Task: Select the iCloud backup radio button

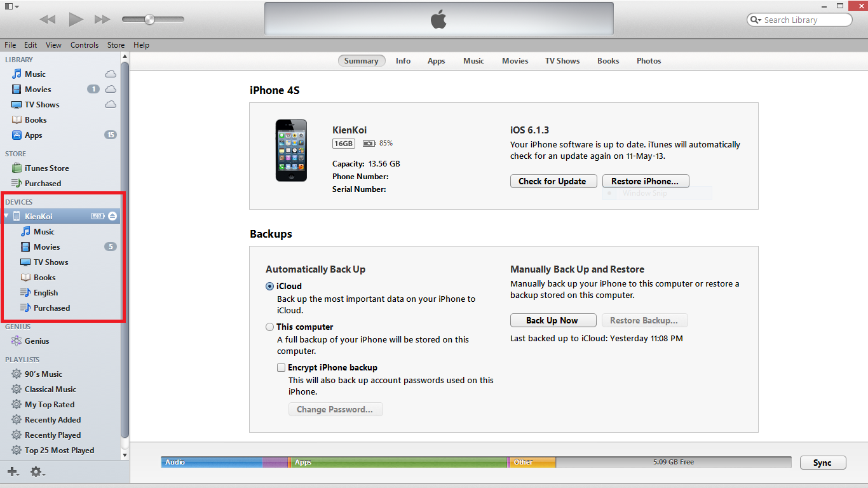Action: [x=269, y=286]
